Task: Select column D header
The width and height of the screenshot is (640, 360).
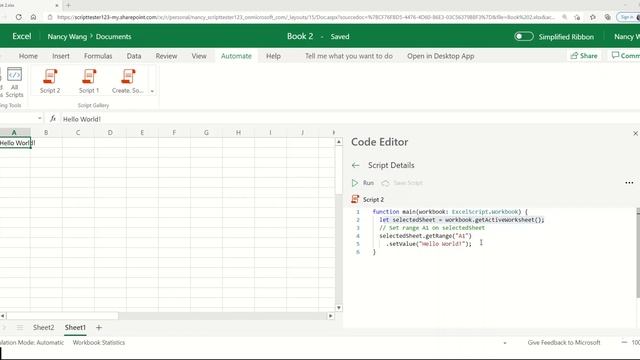Action: [110, 132]
